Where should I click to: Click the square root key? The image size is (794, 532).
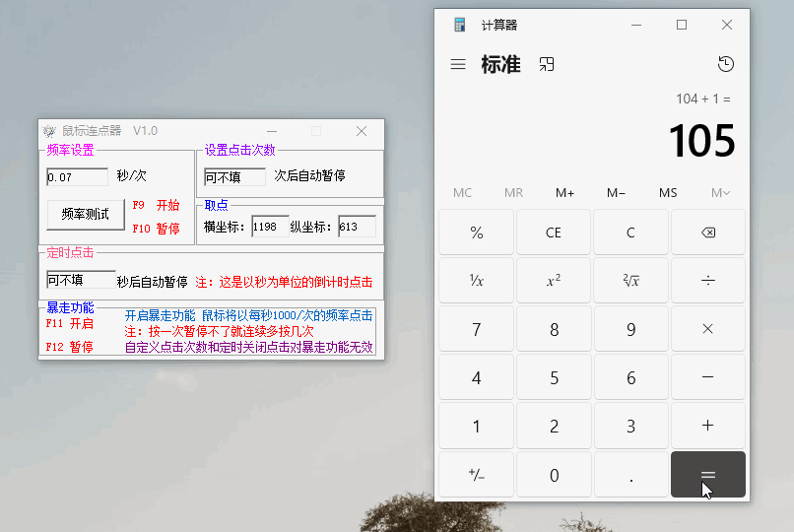[x=630, y=281]
